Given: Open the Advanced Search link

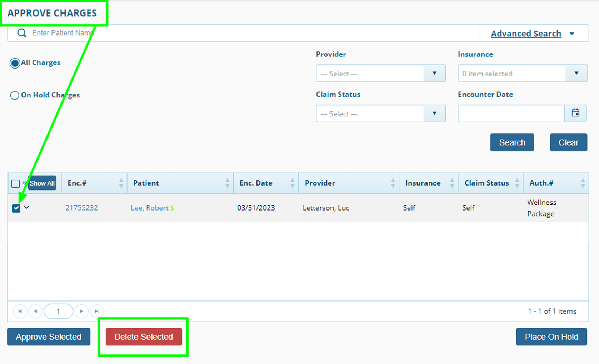Looking at the screenshot, I should [x=526, y=34].
